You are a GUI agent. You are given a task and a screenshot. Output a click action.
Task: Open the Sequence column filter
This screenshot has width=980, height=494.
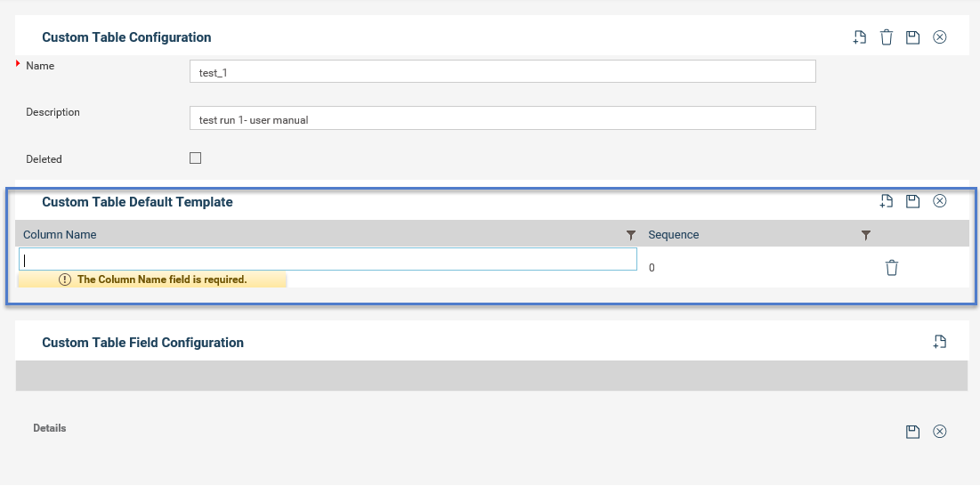pyautogui.click(x=866, y=235)
